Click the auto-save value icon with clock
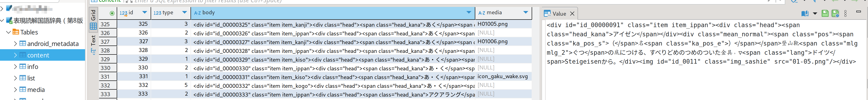Viewport: 868px width, 100px height. click(x=835, y=13)
